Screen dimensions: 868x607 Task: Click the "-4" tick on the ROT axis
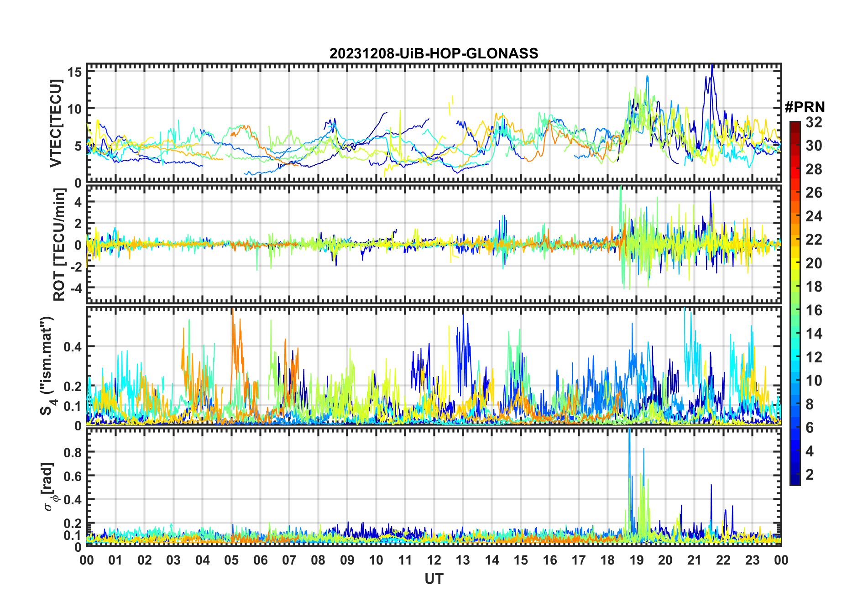[75, 288]
